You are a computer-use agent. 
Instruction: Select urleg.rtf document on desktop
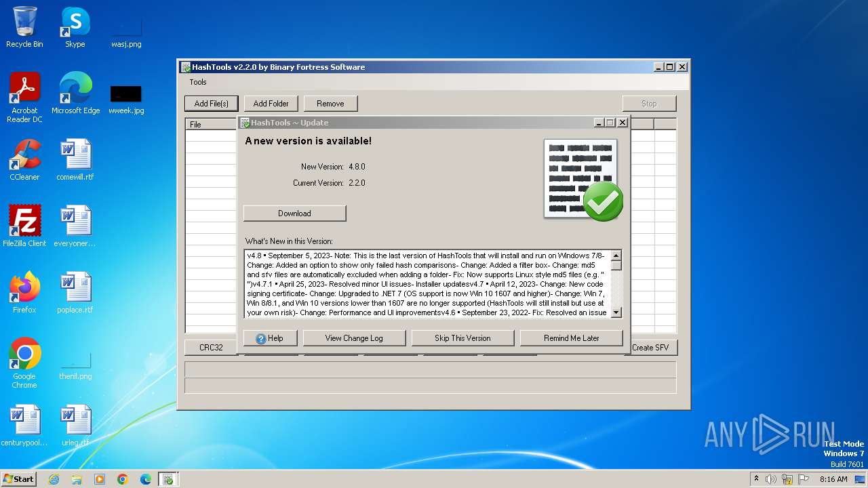[x=75, y=426]
